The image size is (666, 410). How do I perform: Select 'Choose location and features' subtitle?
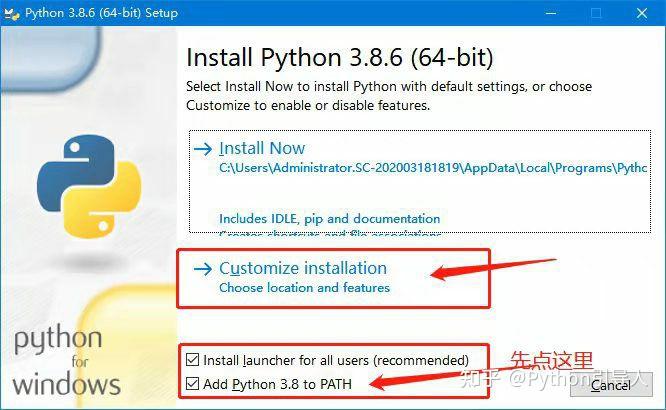304,288
